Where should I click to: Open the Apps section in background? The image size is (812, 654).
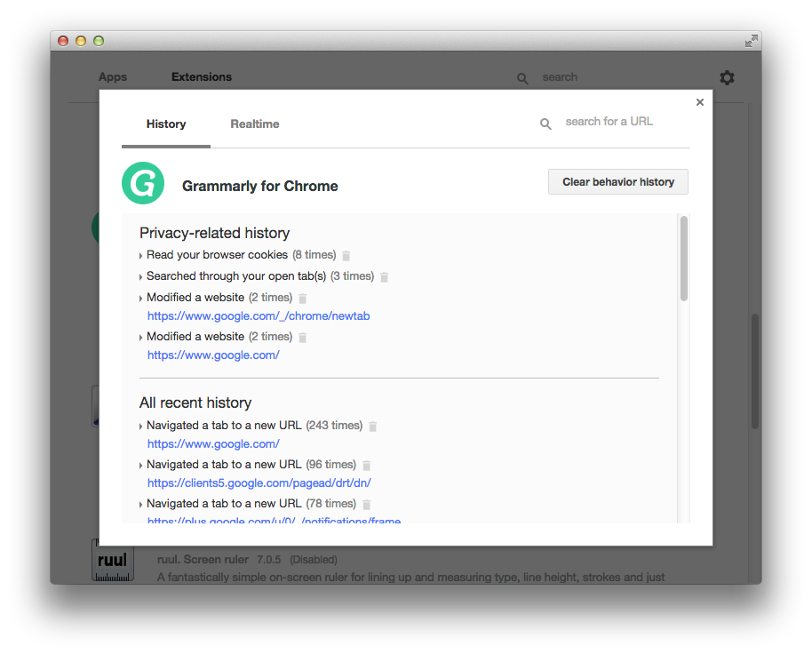pyautogui.click(x=113, y=77)
